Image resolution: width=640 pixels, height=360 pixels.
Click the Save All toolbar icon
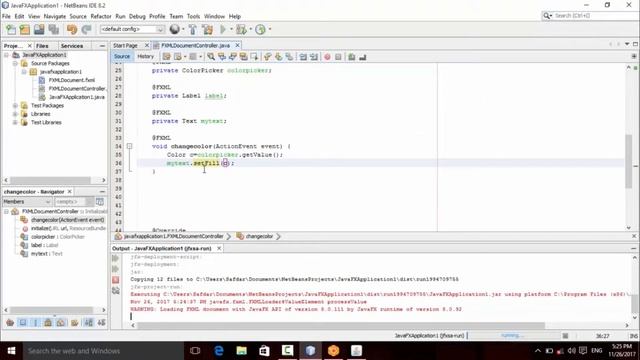tap(53, 29)
